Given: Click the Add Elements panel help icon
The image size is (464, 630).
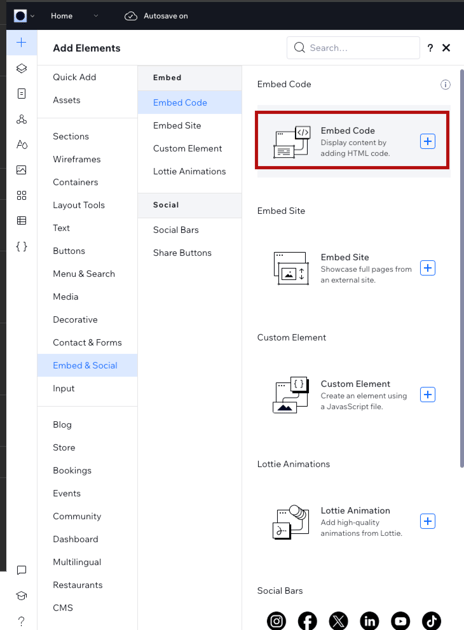Looking at the screenshot, I should pyautogui.click(x=430, y=48).
